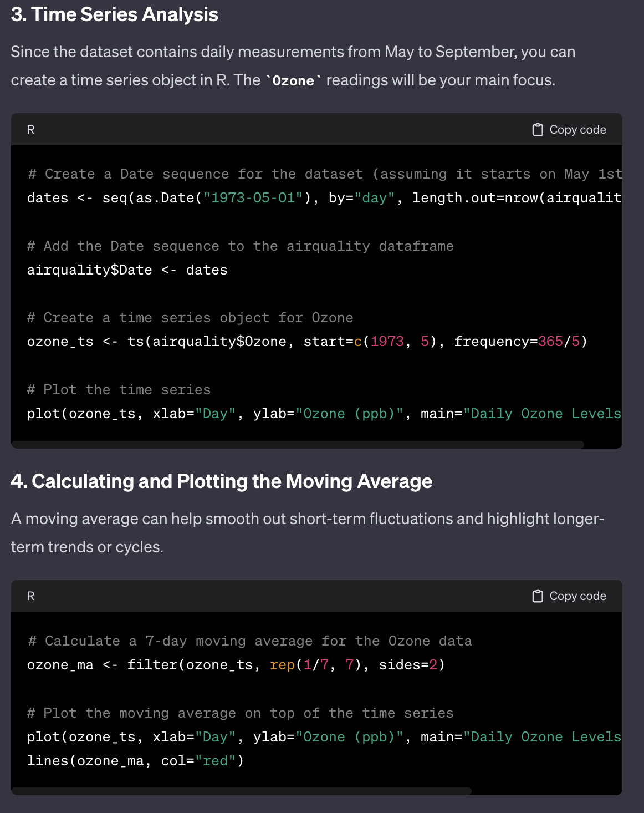Click the clipboard icon in the time series code block
This screenshot has width=644, height=813.
537,130
